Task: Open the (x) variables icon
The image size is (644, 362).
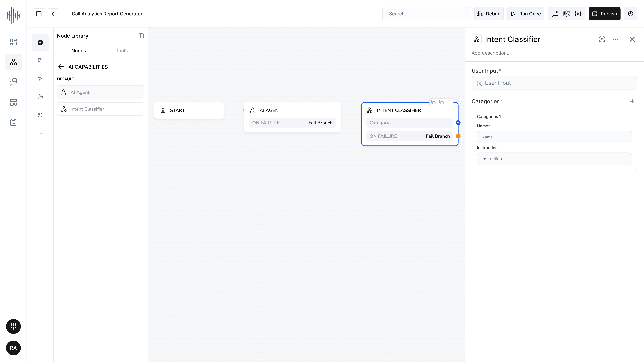Action: (578, 14)
